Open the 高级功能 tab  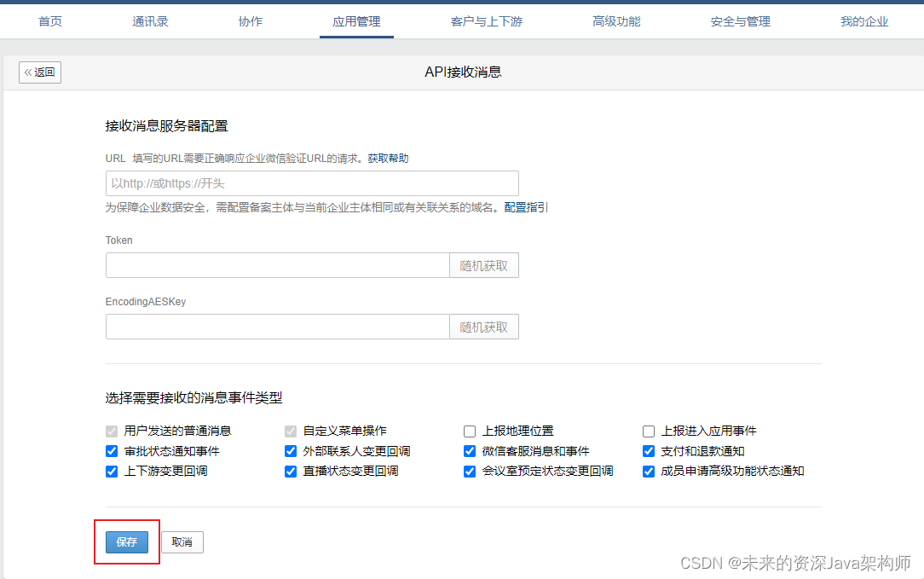(616, 22)
